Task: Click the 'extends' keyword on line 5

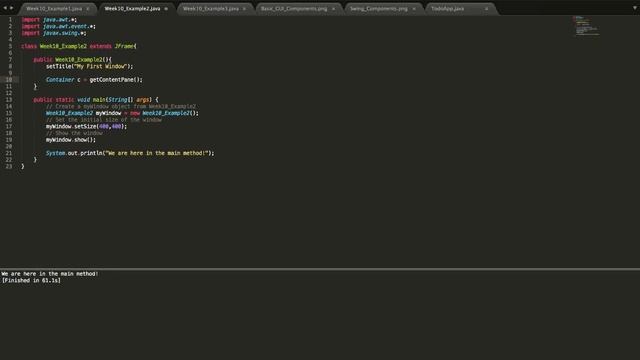Action: (100, 46)
